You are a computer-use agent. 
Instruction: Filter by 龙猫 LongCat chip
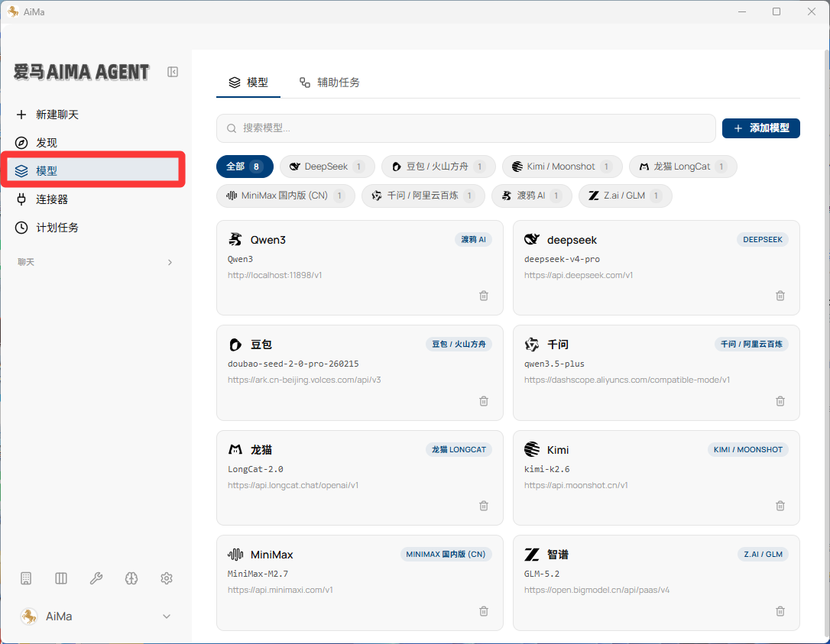pyautogui.click(x=682, y=167)
